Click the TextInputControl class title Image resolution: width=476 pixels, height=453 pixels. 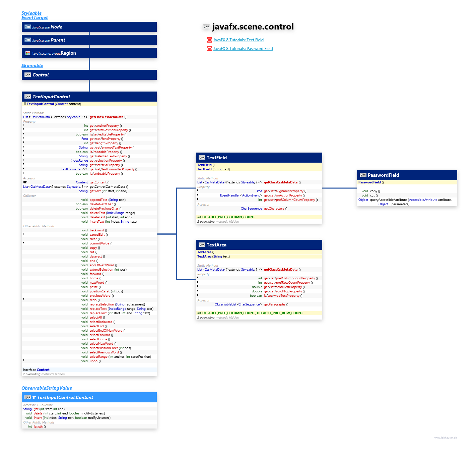pyautogui.click(x=51, y=97)
